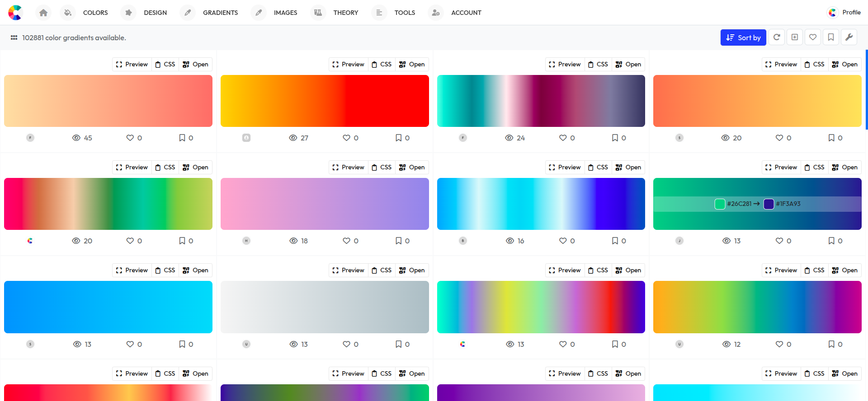Click the author logo under rainbow gradient with 13 views
The height and width of the screenshot is (401, 868).
click(x=462, y=344)
